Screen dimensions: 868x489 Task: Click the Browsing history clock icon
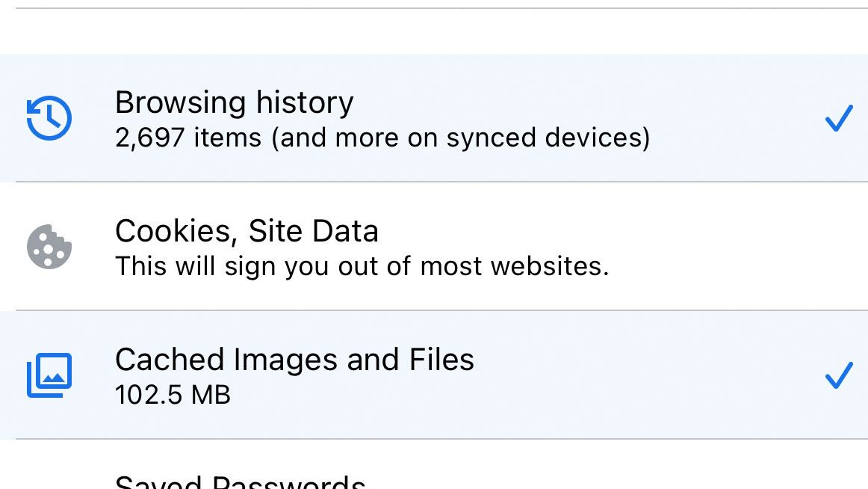point(49,118)
